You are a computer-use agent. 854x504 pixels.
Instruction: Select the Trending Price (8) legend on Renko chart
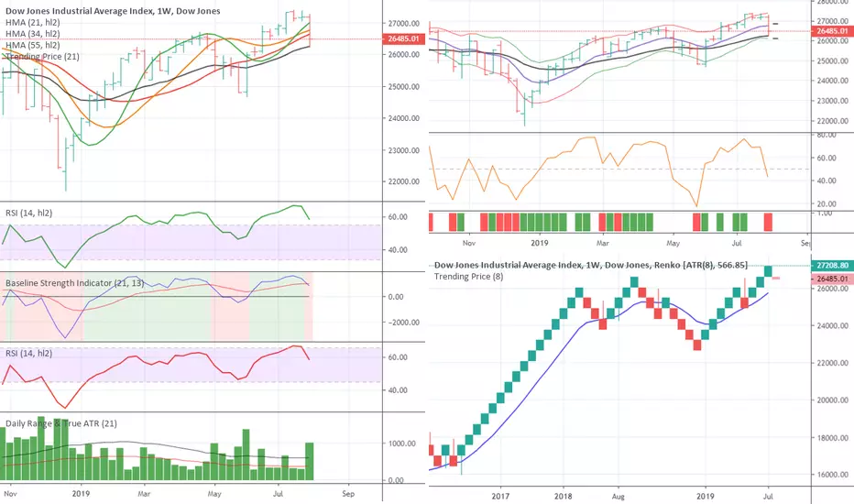point(468,277)
